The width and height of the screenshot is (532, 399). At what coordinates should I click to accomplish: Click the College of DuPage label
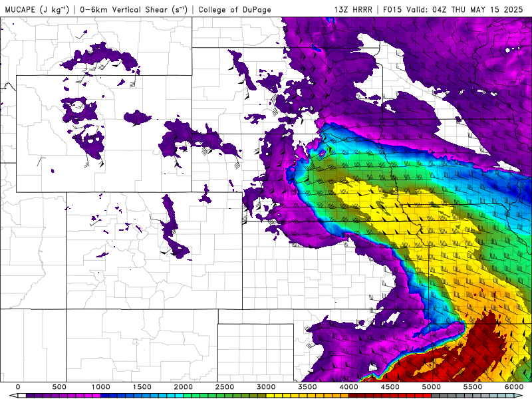click(235, 9)
